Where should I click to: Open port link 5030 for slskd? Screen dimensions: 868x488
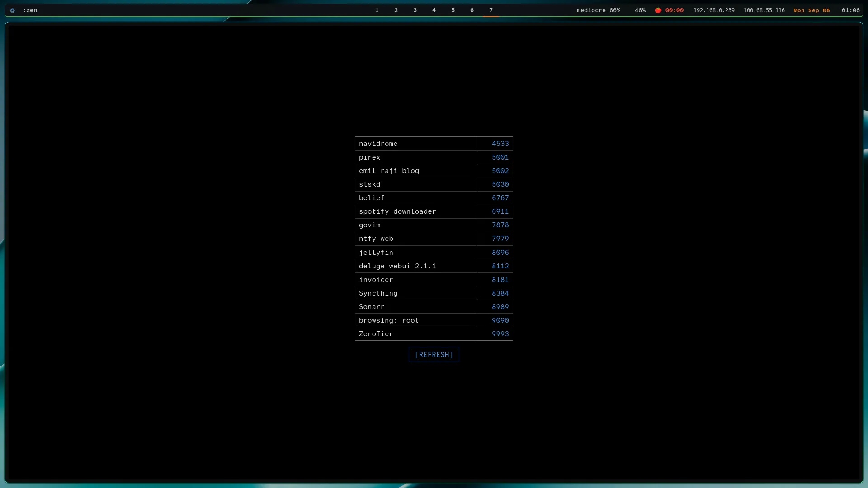coord(500,184)
